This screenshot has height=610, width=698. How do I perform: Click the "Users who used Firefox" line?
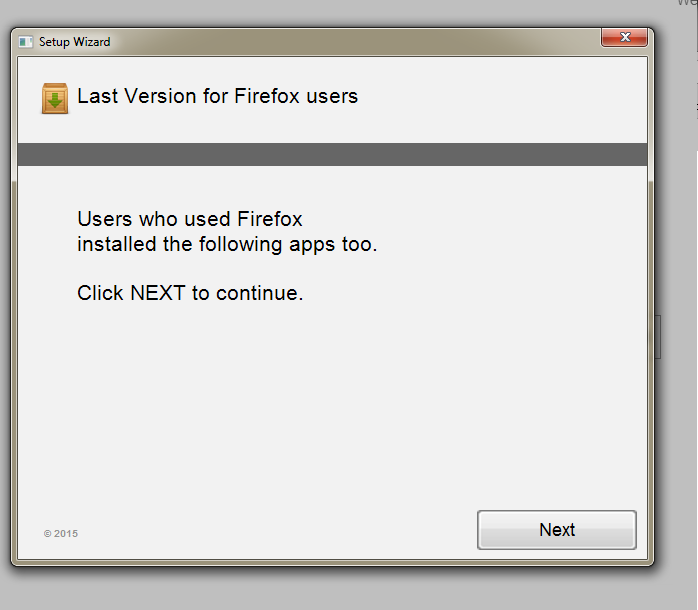click(x=190, y=219)
